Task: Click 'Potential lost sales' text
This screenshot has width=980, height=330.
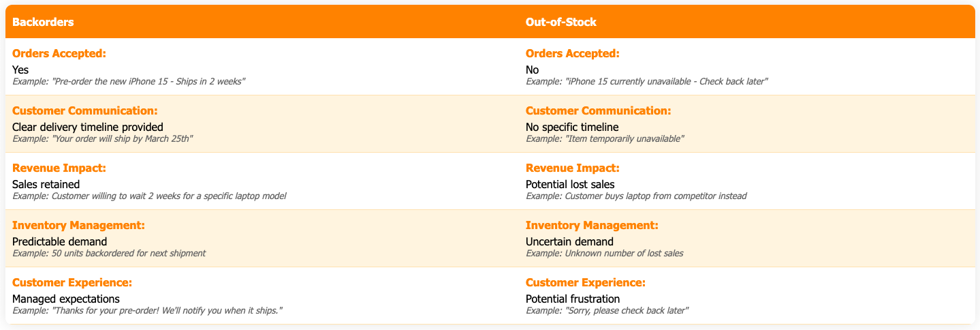Action: coord(570,184)
